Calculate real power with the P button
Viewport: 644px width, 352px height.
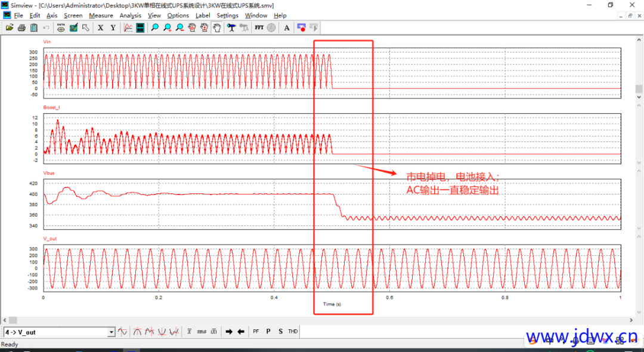click(x=268, y=332)
